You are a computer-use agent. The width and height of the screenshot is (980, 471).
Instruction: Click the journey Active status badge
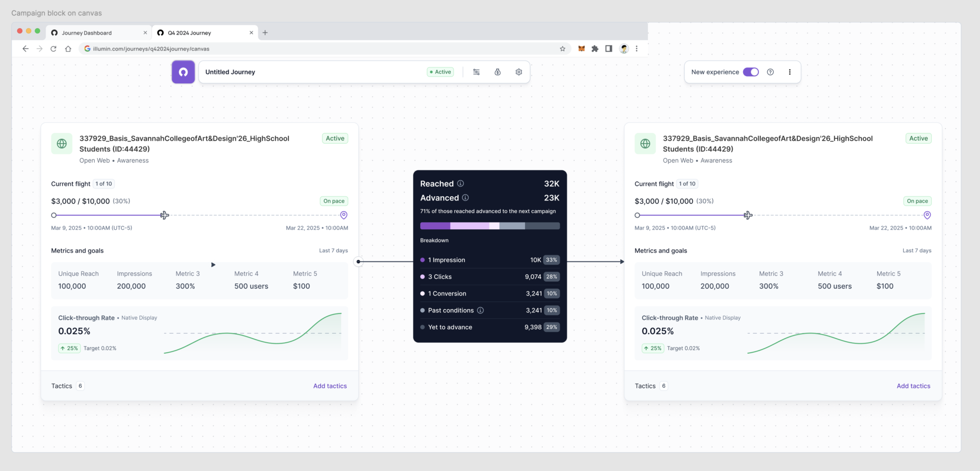point(440,72)
